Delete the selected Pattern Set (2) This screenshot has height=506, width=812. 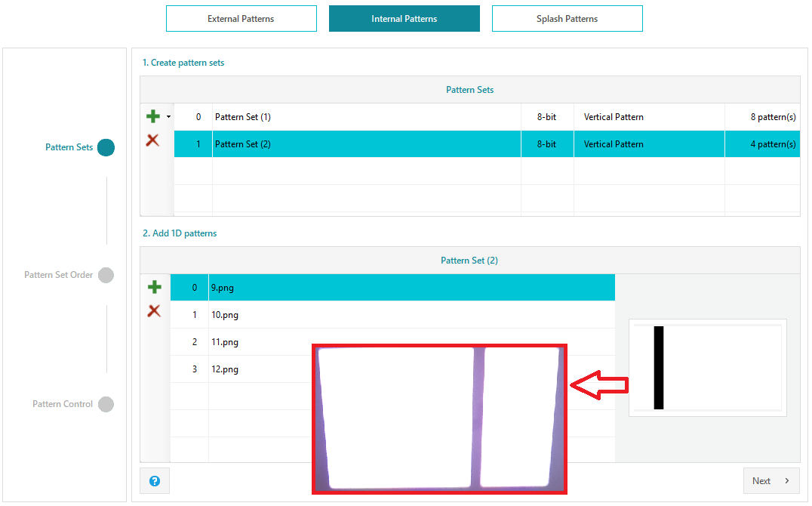coord(154,140)
